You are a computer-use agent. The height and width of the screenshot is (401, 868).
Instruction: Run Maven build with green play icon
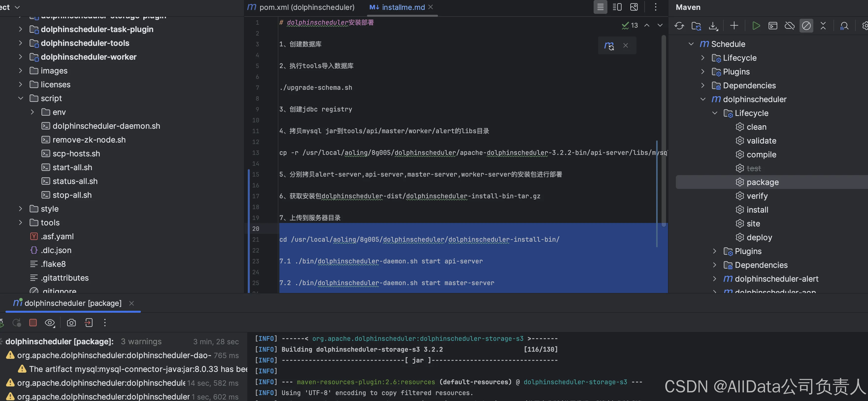point(756,26)
